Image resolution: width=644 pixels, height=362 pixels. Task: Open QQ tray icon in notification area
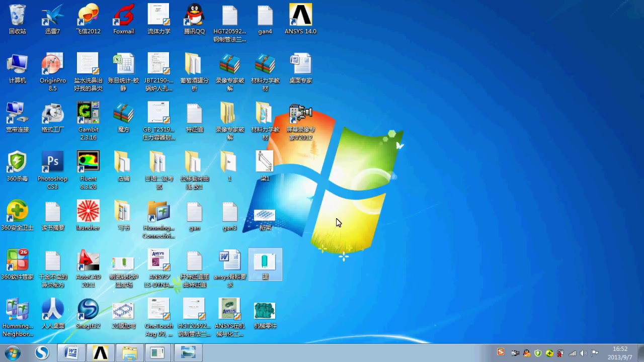pyautogui.click(x=526, y=353)
